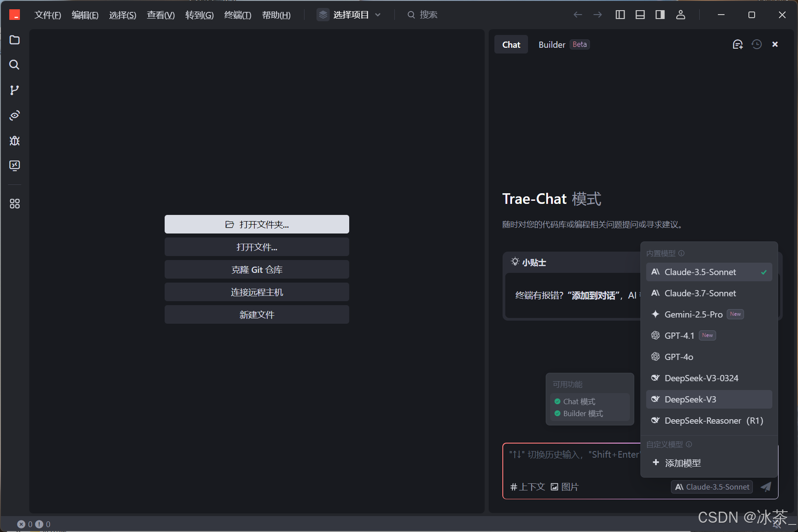Click the Trae logo icon

[15, 15]
